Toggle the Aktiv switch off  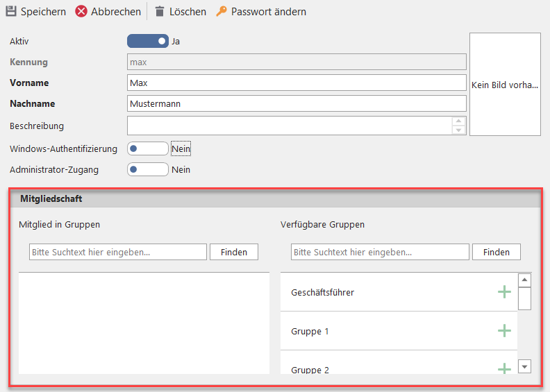click(x=147, y=42)
